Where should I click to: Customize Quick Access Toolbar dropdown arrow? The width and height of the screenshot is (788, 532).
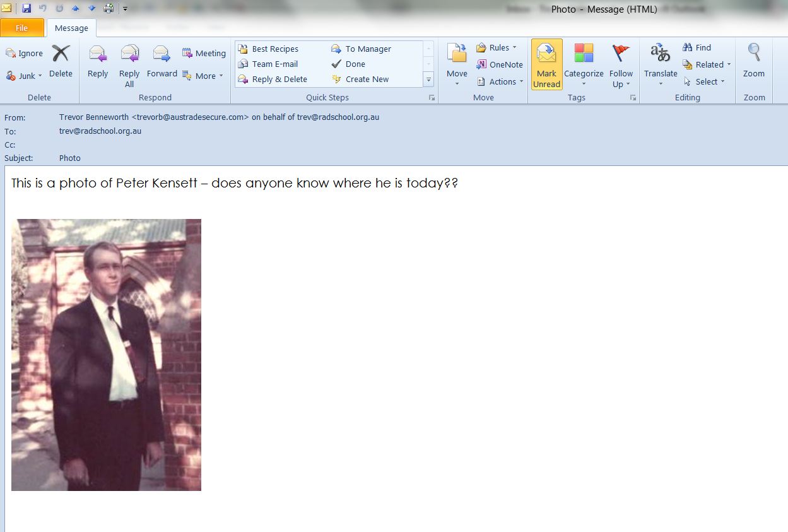125,9
